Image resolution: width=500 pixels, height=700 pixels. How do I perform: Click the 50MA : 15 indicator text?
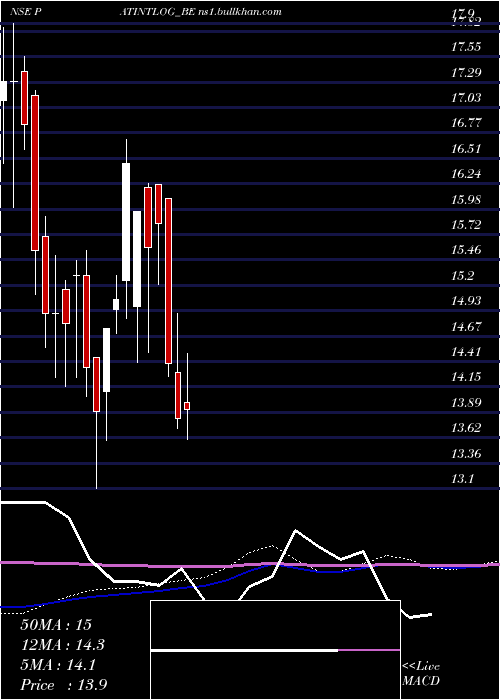click(x=56, y=625)
